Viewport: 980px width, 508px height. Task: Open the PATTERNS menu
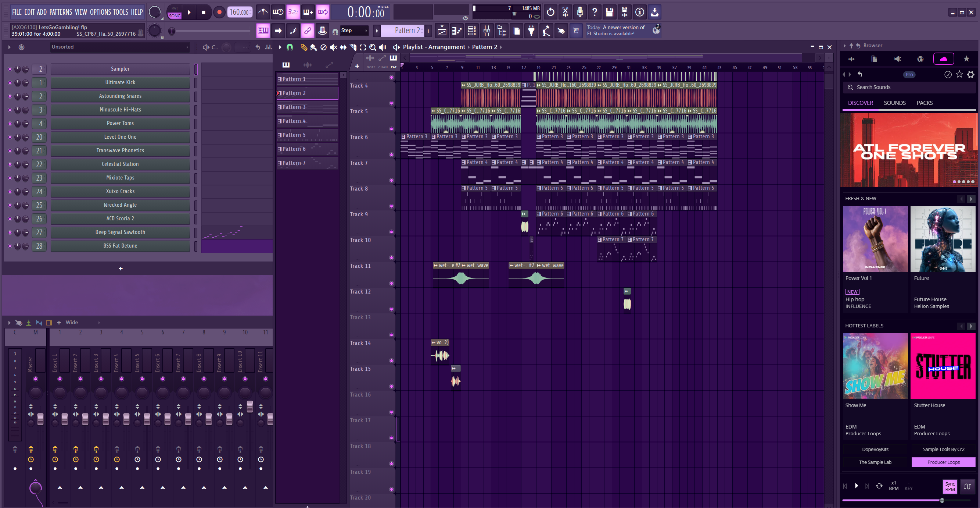[61, 12]
